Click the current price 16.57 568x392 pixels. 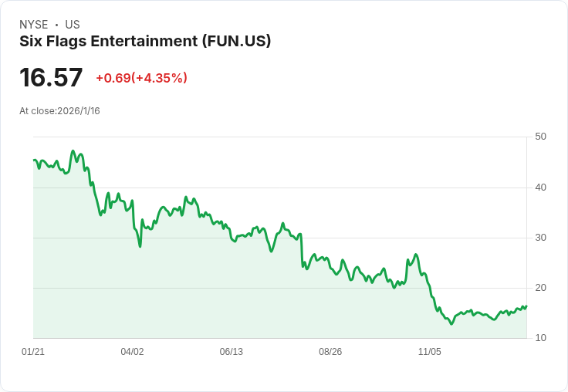tap(51, 78)
